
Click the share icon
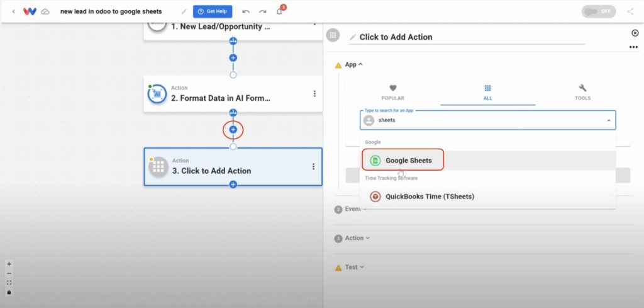tap(630, 11)
